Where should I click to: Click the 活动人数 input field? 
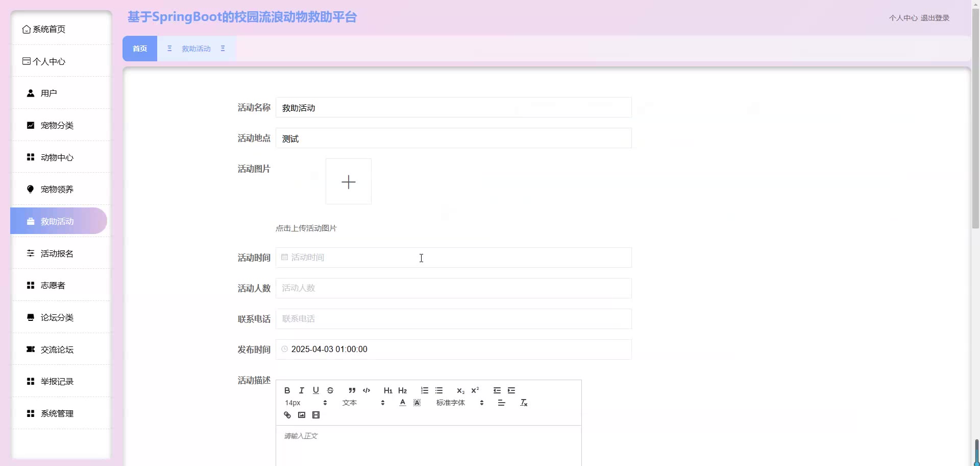453,288
